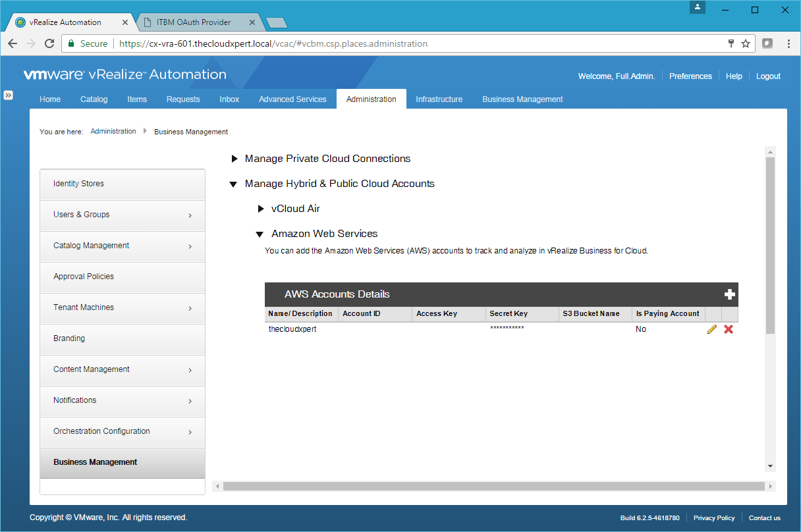This screenshot has height=532, width=801.
Task: Expand the vCloud Air section
Action: click(x=261, y=209)
